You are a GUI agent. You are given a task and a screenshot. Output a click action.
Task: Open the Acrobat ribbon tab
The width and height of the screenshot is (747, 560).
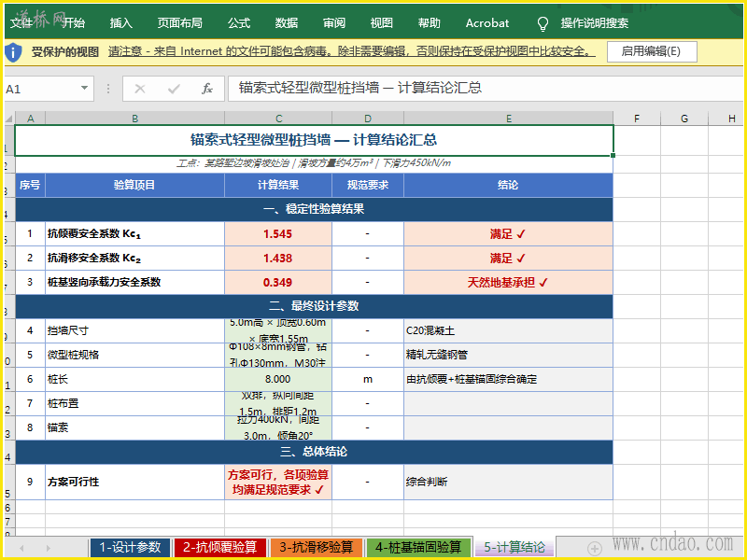pyautogui.click(x=487, y=23)
